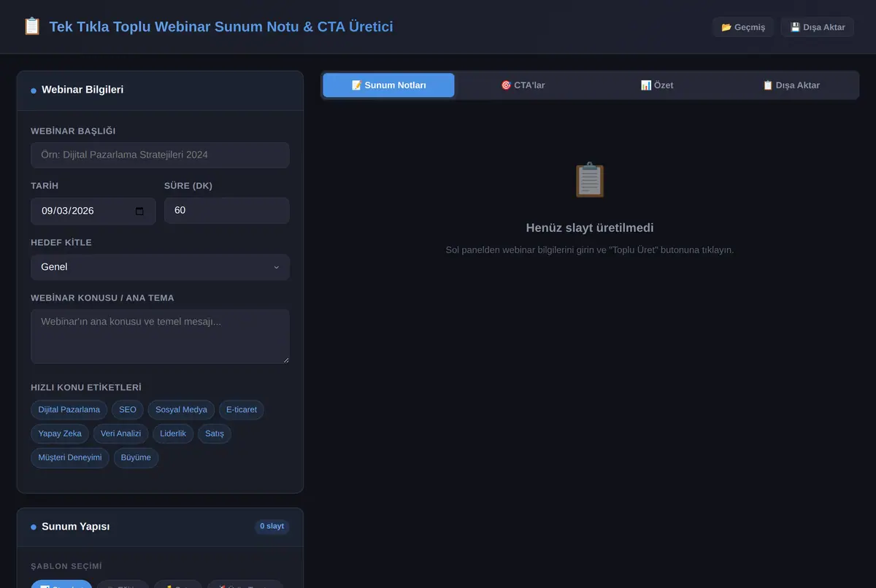This screenshot has height=588, width=876.
Task: Click the 0 slayt counter badge
Action: (x=272, y=527)
